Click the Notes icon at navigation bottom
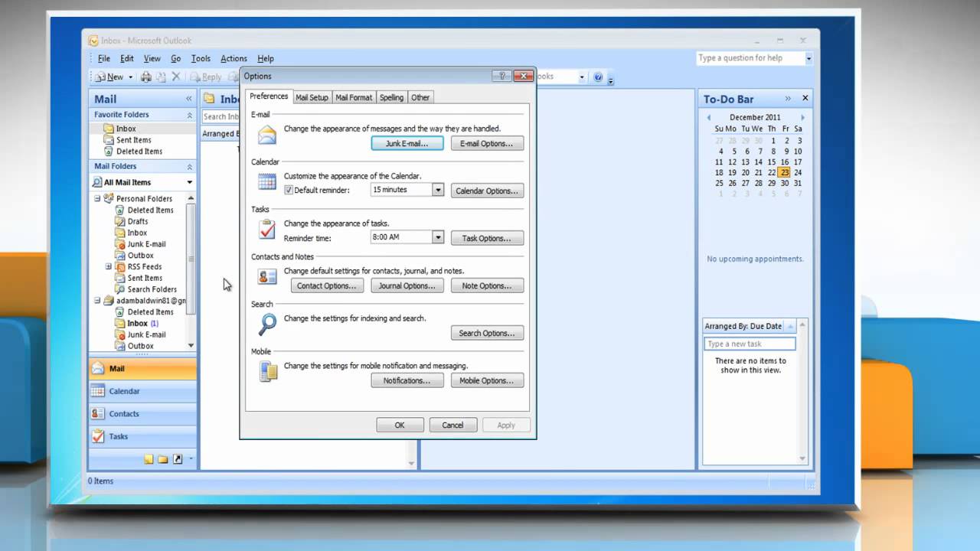This screenshot has width=980, height=551. click(x=149, y=459)
